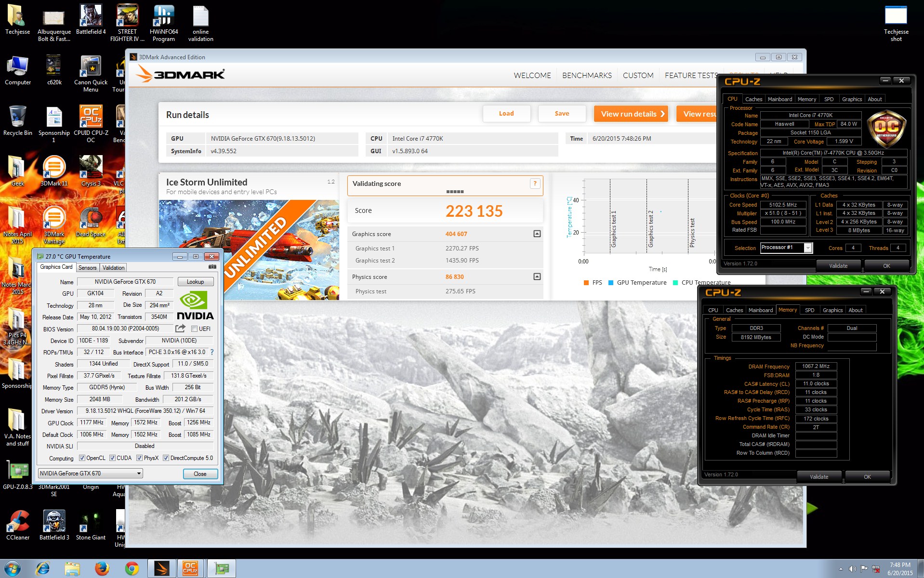Image resolution: width=924 pixels, height=578 pixels.
Task: Click Validate in top CPU-Z window
Action: coord(838,265)
